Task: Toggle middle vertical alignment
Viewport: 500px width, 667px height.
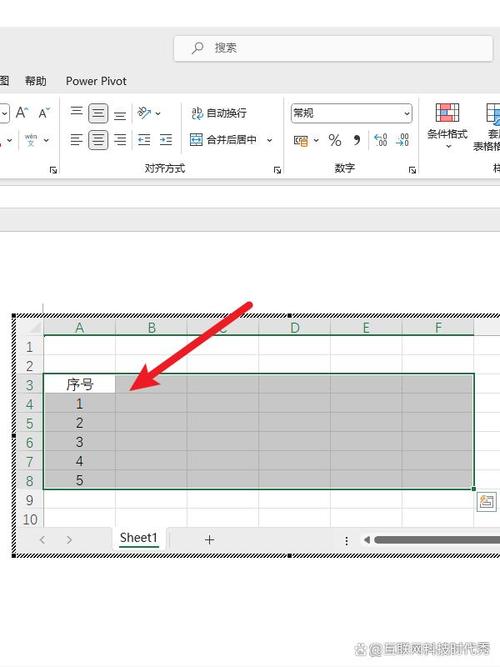Action: (x=98, y=114)
